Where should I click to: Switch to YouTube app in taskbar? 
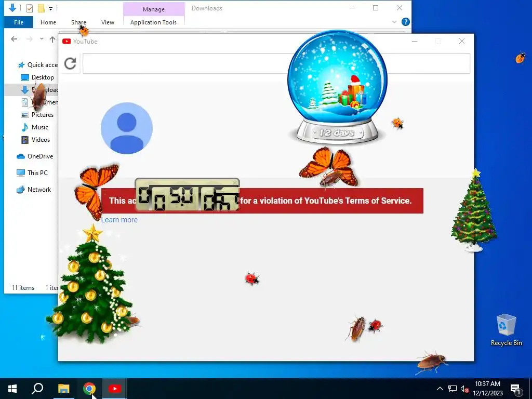point(115,389)
